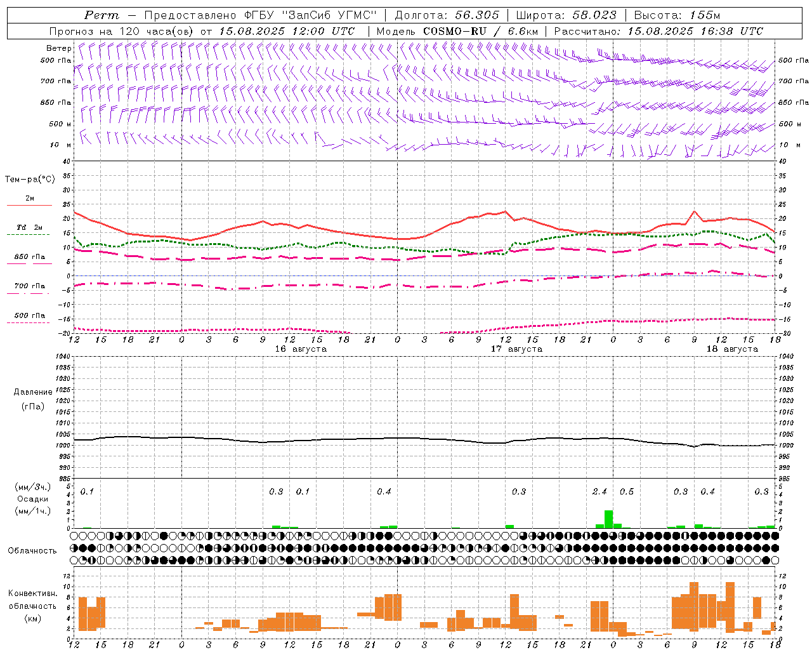Click the "18 августа" date label
The width and height of the screenshot is (812, 650).
tap(732, 349)
